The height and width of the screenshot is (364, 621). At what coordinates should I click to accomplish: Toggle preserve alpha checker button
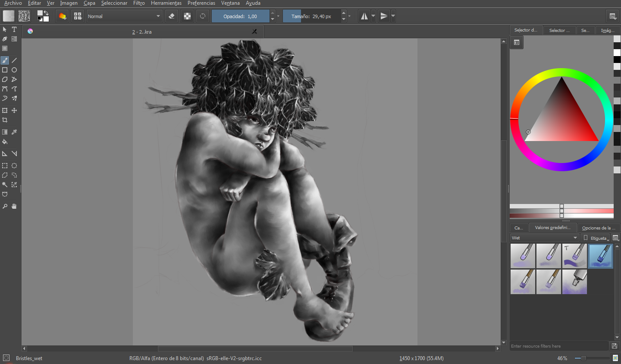click(187, 16)
